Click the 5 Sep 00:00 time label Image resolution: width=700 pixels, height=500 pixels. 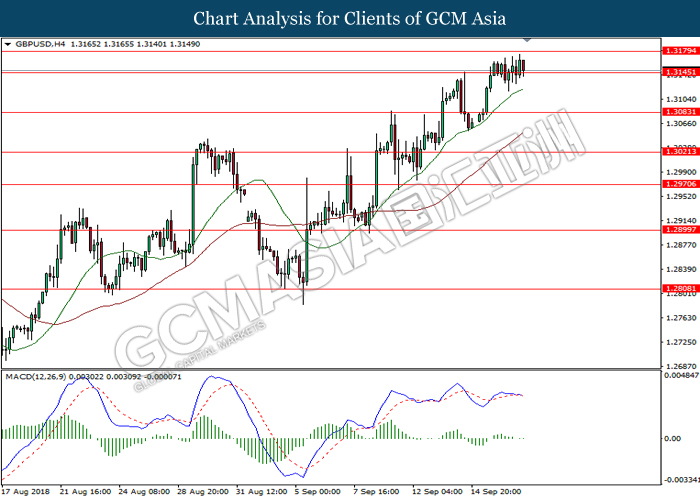point(318,492)
